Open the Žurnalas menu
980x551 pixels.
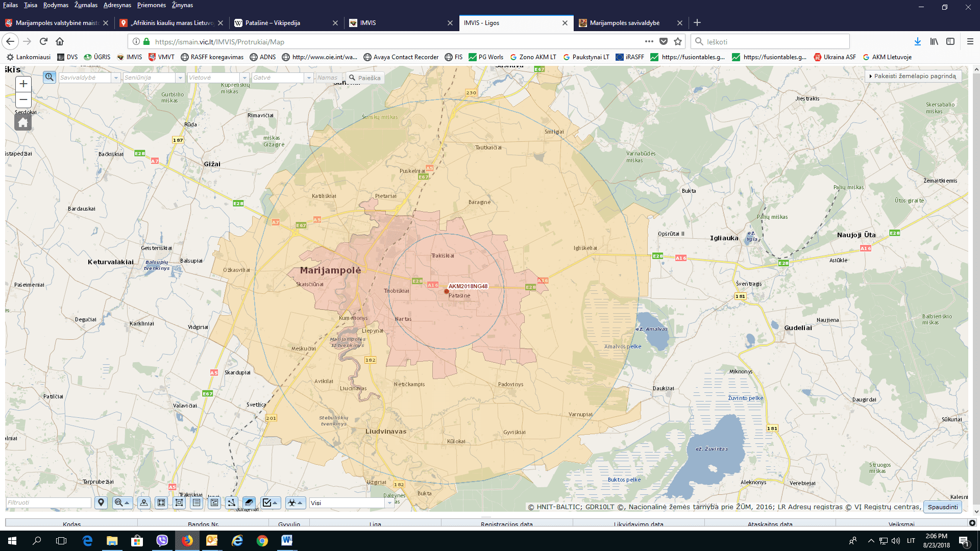click(x=86, y=5)
